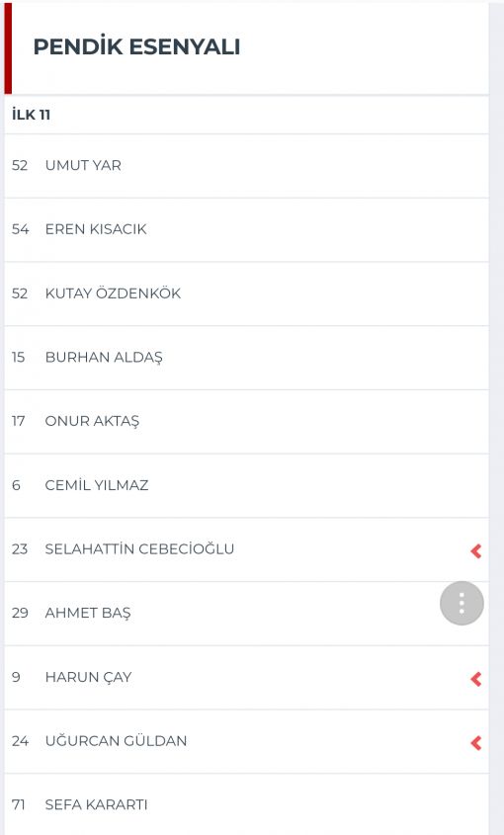Click the İLK 11 section label
The image size is (504, 835).
pyautogui.click(x=31, y=115)
